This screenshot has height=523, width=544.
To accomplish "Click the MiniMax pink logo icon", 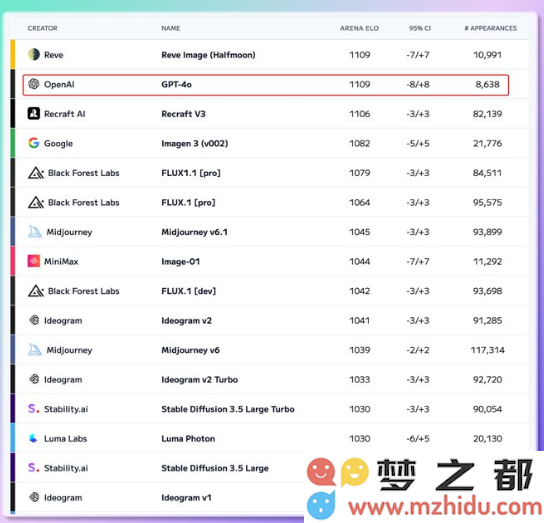I will point(34,261).
